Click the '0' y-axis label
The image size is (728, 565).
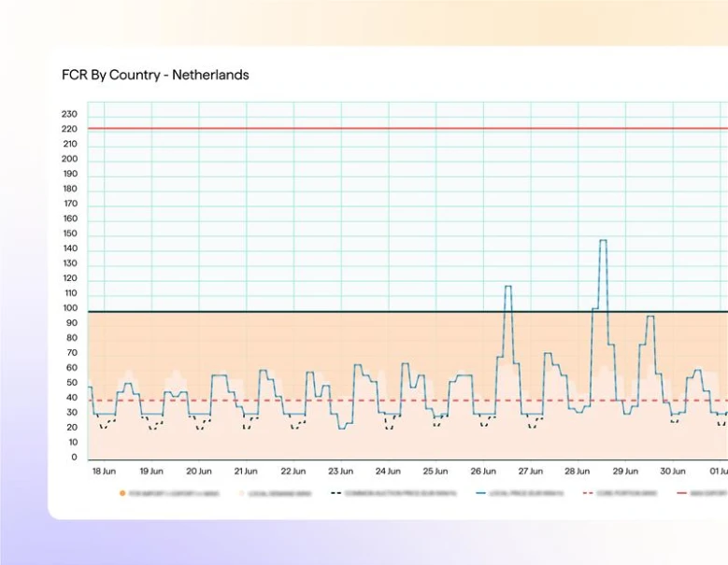[x=74, y=458]
